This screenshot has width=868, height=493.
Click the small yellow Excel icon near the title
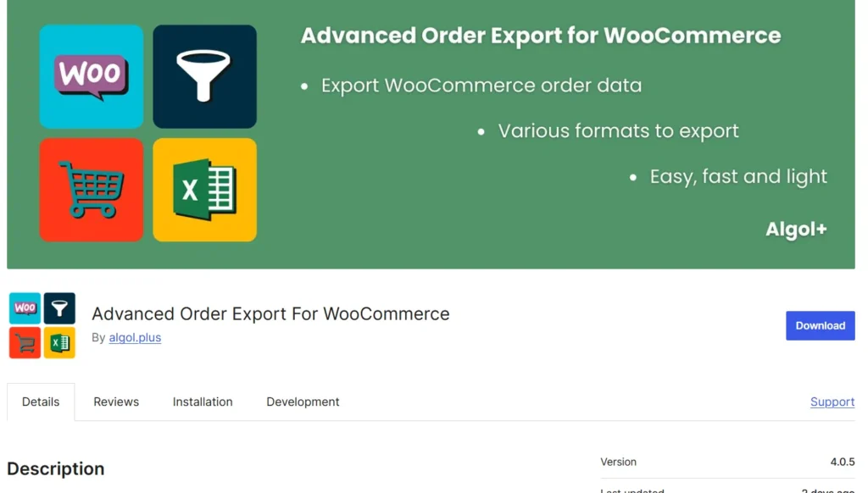60,342
